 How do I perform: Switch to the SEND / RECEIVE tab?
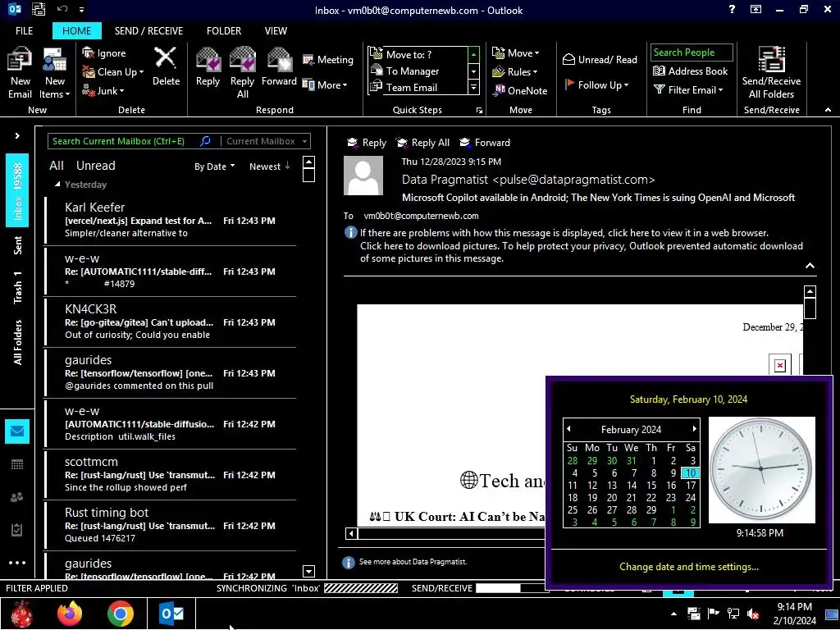pyautogui.click(x=148, y=31)
